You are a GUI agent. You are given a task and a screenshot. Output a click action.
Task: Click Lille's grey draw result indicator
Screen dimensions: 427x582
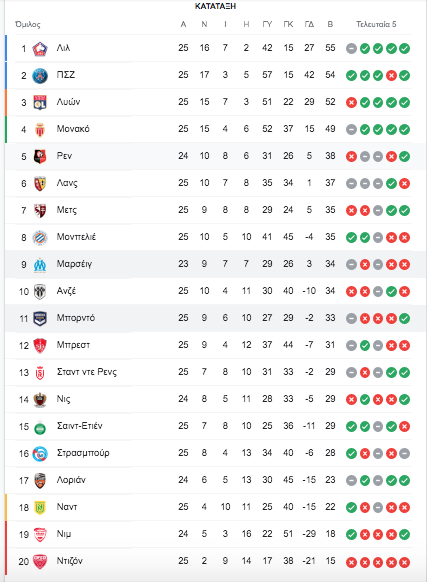[x=351, y=49]
